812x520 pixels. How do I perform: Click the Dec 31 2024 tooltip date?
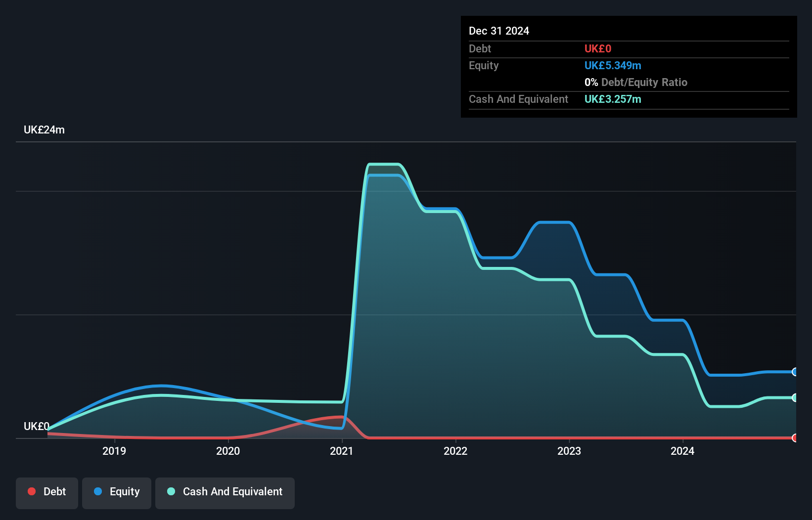(x=499, y=31)
